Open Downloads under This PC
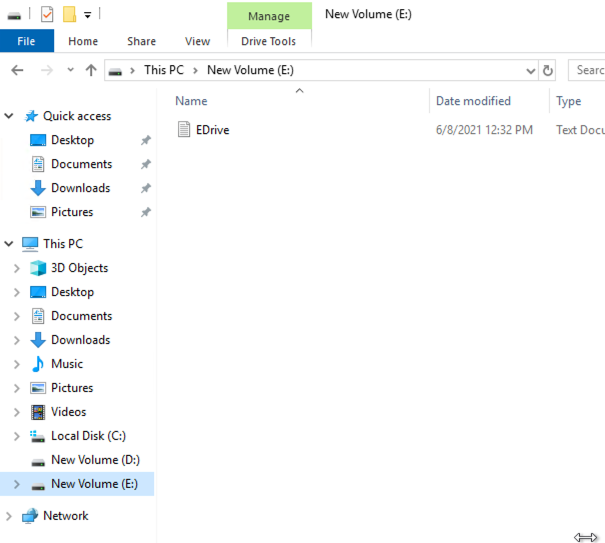The width and height of the screenshot is (605, 543). [81, 340]
